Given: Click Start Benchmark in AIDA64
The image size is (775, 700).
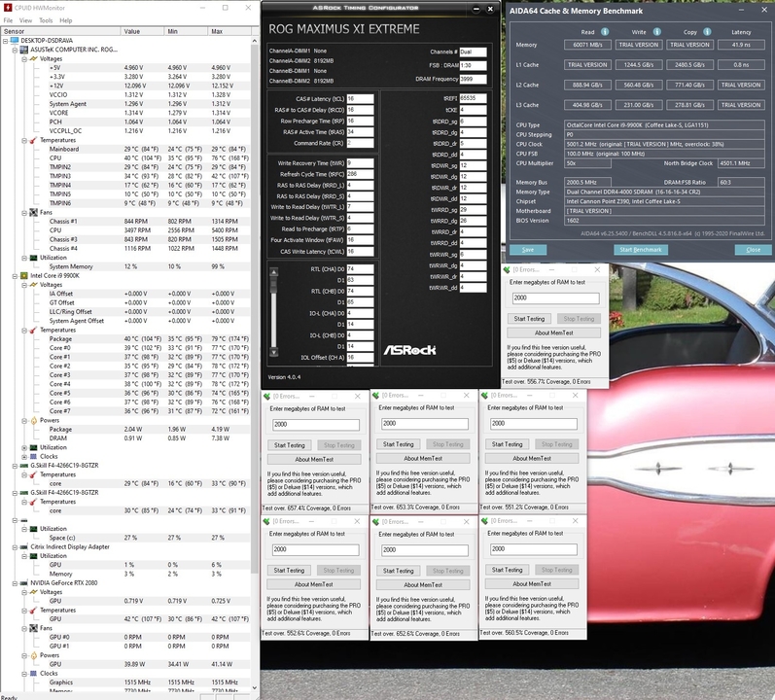Looking at the screenshot, I should tap(641, 250).
